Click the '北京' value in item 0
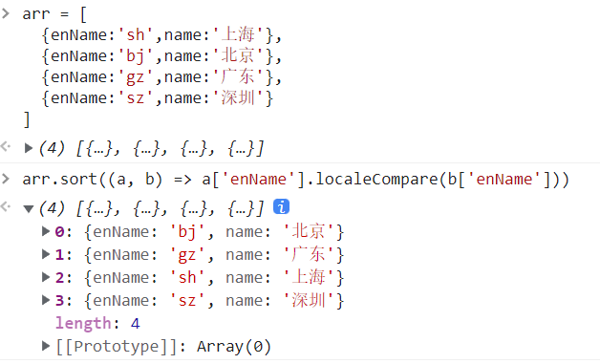 tap(309, 231)
